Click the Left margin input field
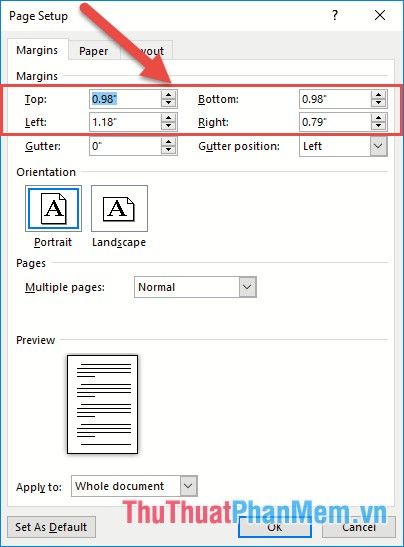Screen dimensions: 404x547 tap(125, 122)
